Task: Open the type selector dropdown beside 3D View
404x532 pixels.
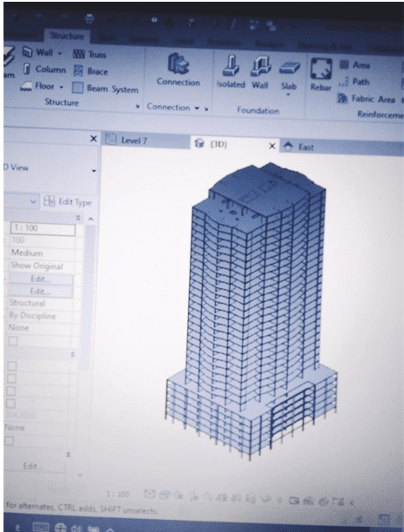Action: pos(94,171)
